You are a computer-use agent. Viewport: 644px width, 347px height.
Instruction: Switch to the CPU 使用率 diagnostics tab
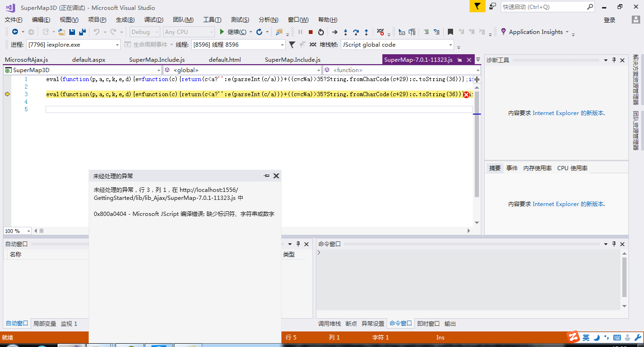click(x=572, y=168)
